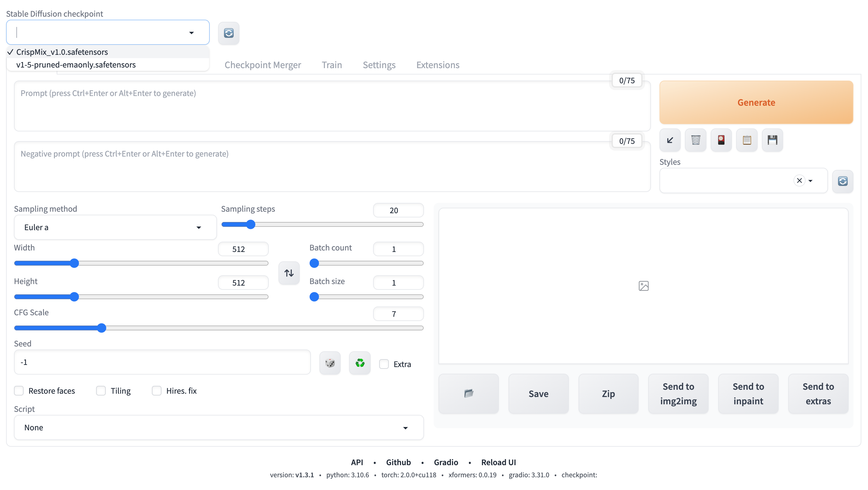Switch to the Settings tab
868x490 pixels.
tap(379, 65)
